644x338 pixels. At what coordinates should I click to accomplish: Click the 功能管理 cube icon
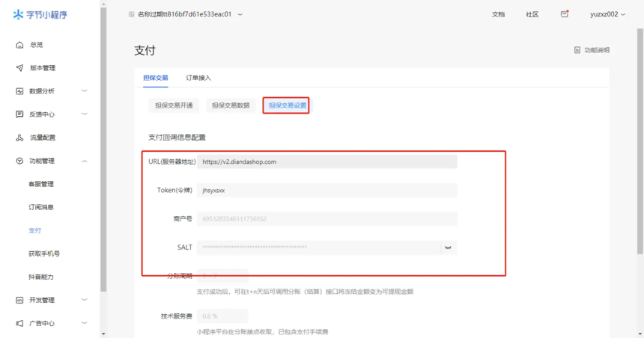pos(19,161)
